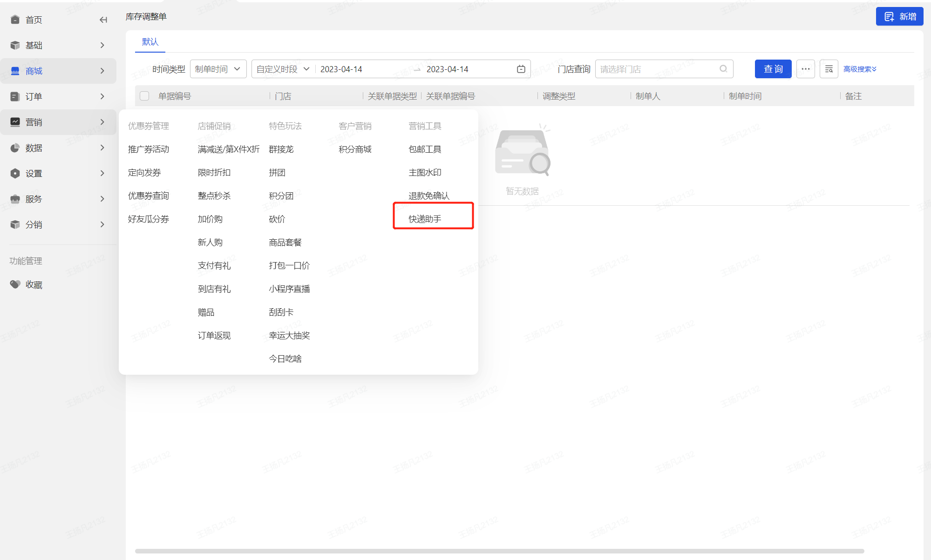The image size is (931, 560).
Task: Click the 制单时间 column header
Action: 745,96
